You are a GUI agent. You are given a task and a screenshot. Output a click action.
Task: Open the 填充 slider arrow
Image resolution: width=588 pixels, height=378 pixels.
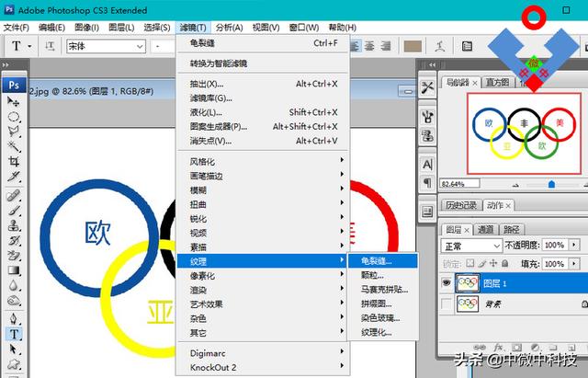574,264
